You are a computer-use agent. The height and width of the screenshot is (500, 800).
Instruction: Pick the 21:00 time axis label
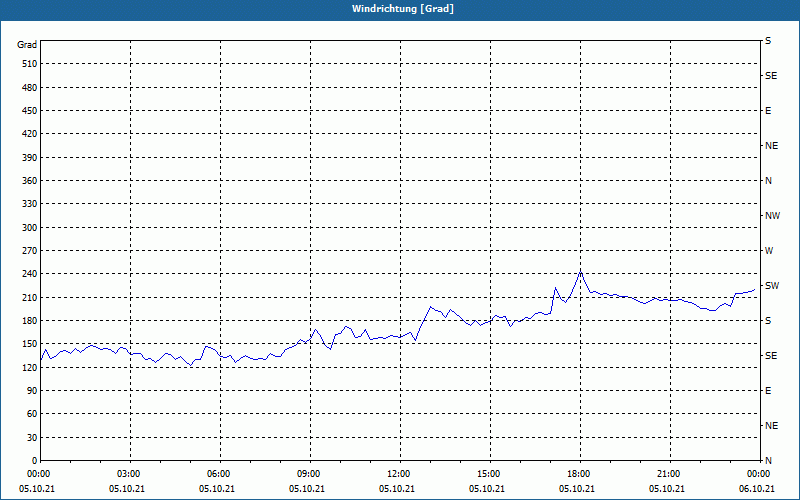(670, 473)
